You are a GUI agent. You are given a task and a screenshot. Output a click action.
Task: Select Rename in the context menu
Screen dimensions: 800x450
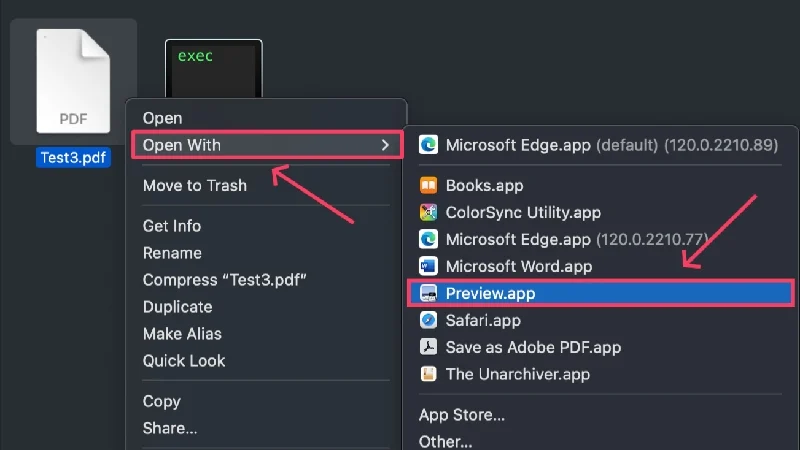point(172,253)
